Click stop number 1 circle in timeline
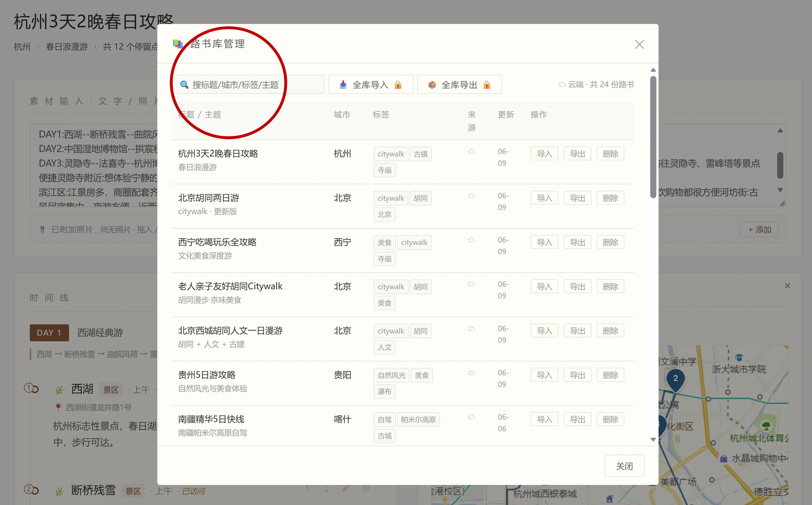Image resolution: width=812 pixels, height=505 pixels. (x=29, y=388)
